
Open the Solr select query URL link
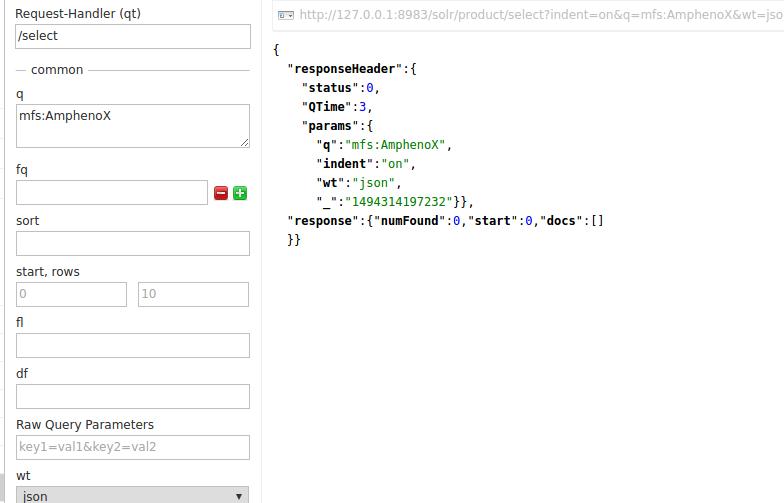coord(541,15)
